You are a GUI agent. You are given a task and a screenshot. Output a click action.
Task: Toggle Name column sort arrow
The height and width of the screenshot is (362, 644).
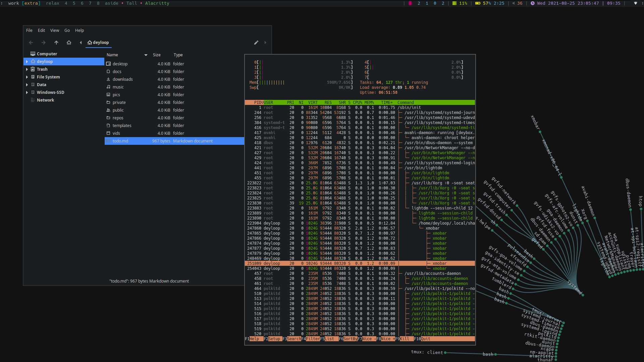[x=146, y=55]
